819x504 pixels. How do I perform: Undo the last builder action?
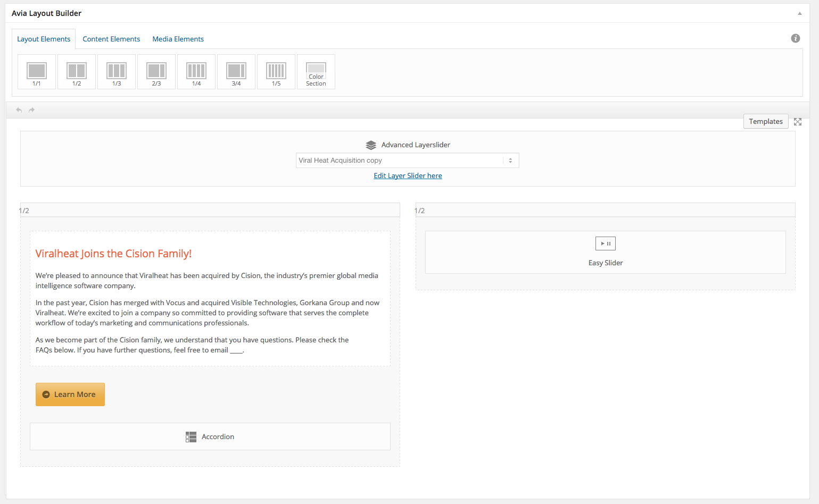click(x=19, y=110)
